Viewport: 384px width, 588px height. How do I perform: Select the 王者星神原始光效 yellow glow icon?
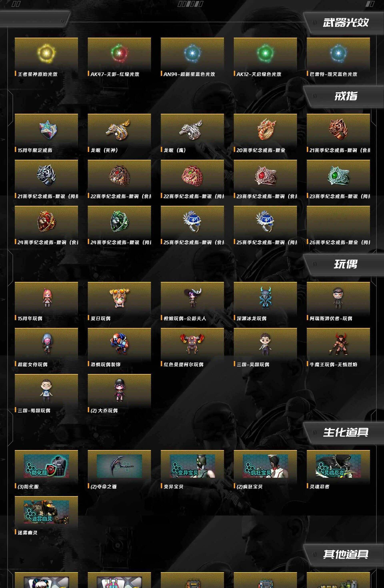[46, 53]
